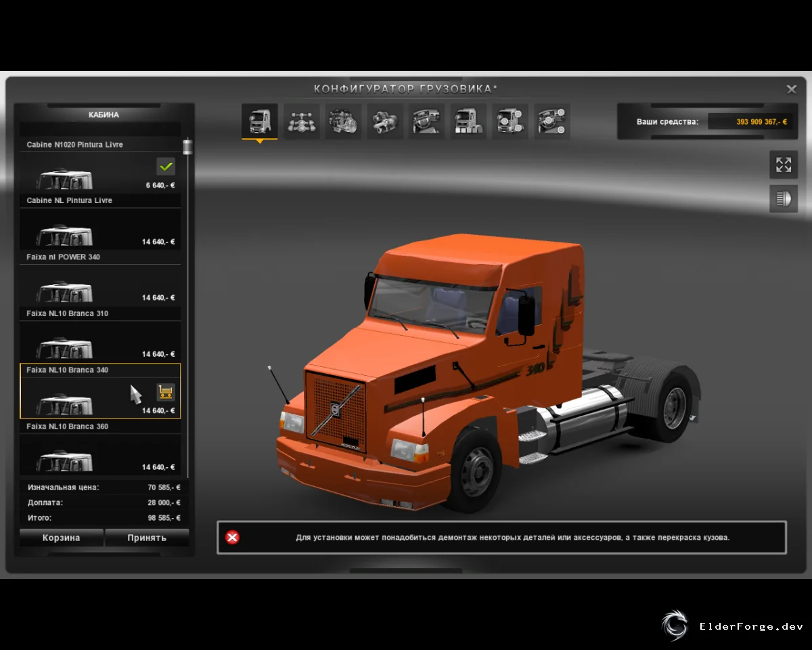Image resolution: width=812 pixels, height=650 pixels.
Task: Open the interior steering wheel category
Action: [x=427, y=121]
